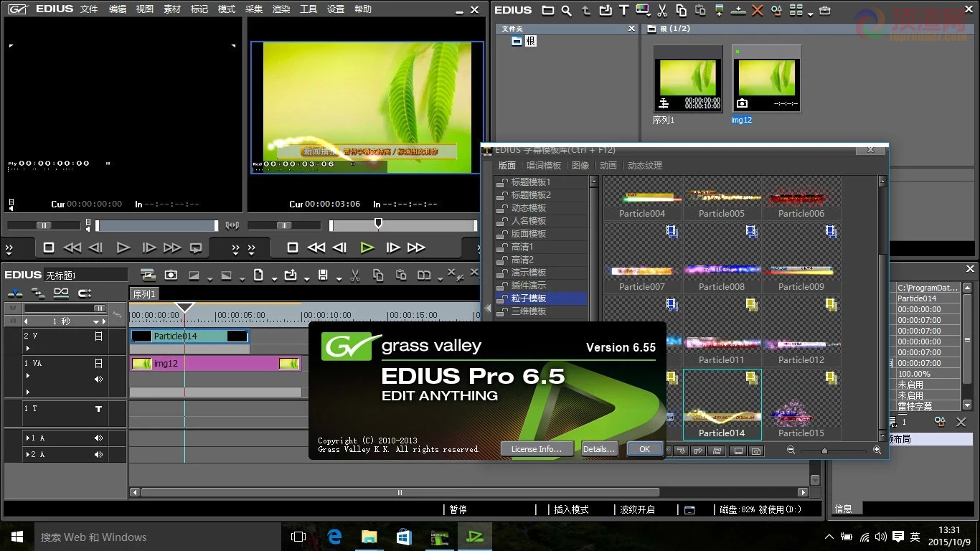Open the new sequence dropdown arrow
This screenshot has height=551, width=980.
(274, 279)
